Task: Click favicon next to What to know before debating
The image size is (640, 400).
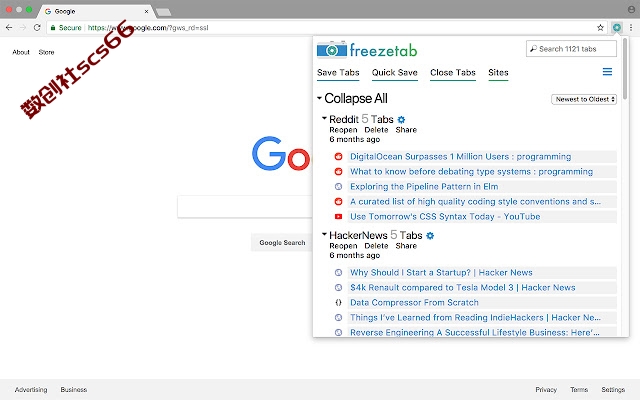Action: pyautogui.click(x=338, y=171)
